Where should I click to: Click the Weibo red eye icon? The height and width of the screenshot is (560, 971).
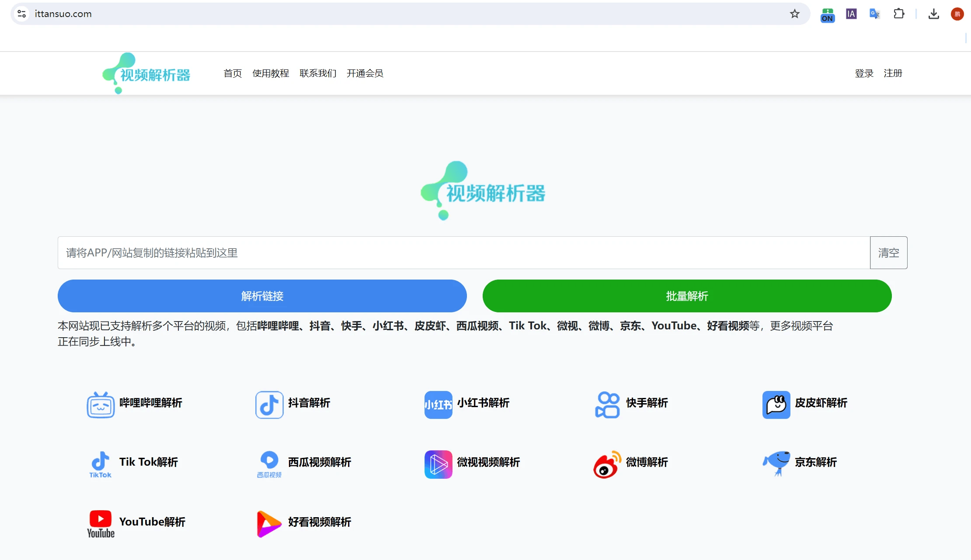point(607,464)
